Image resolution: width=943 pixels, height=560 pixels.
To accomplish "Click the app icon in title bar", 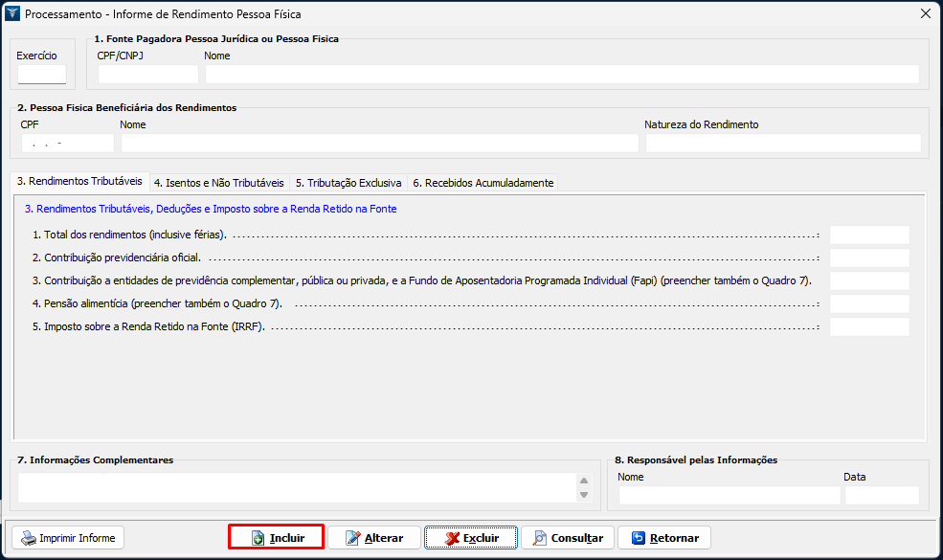I will pyautogui.click(x=12, y=14).
